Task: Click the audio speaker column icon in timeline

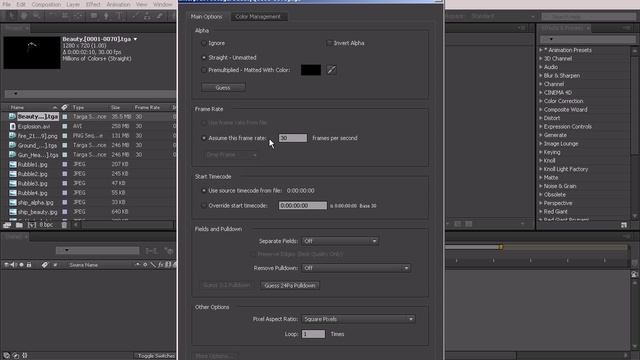Action: 12,265
